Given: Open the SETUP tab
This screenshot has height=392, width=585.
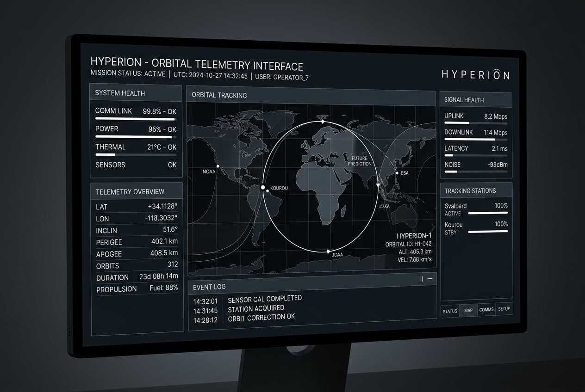Looking at the screenshot, I should [504, 309].
